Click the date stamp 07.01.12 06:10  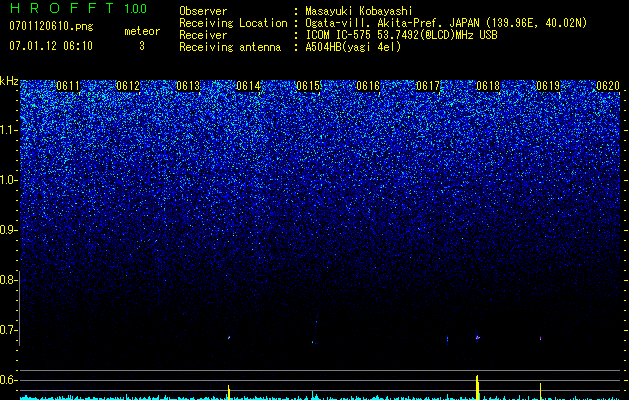[x=51, y=46]
